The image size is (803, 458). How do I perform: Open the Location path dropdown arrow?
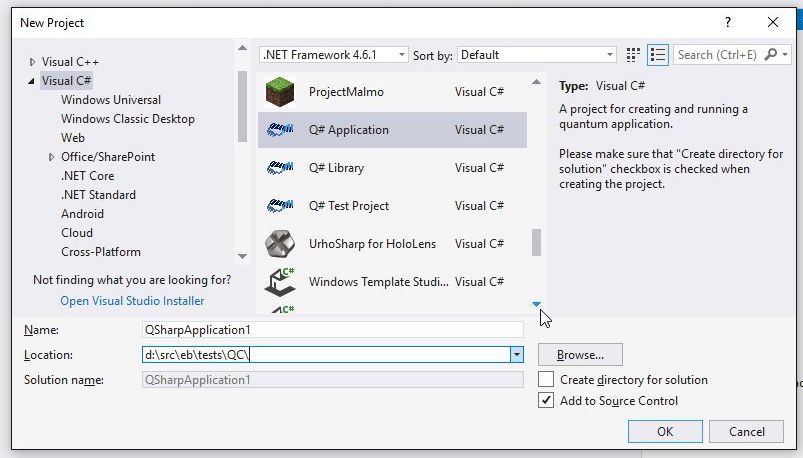click(516, 355)
